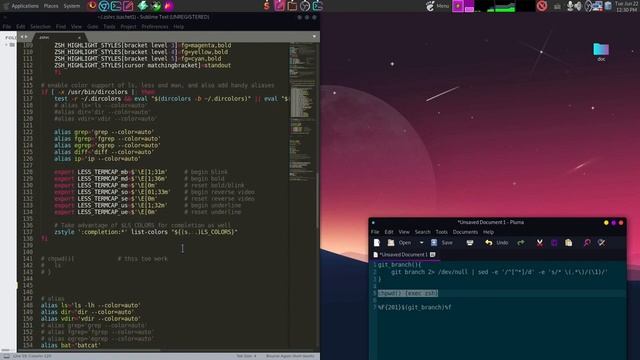The image size is (640, 360).
Task: Click the circular refresh-style taskbar icon
Action: (305, 6)
